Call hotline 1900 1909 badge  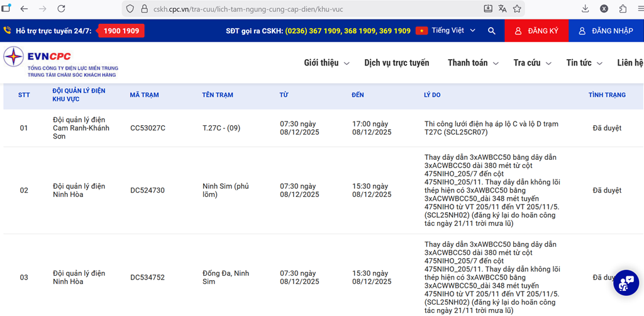(x=121, y=31)
